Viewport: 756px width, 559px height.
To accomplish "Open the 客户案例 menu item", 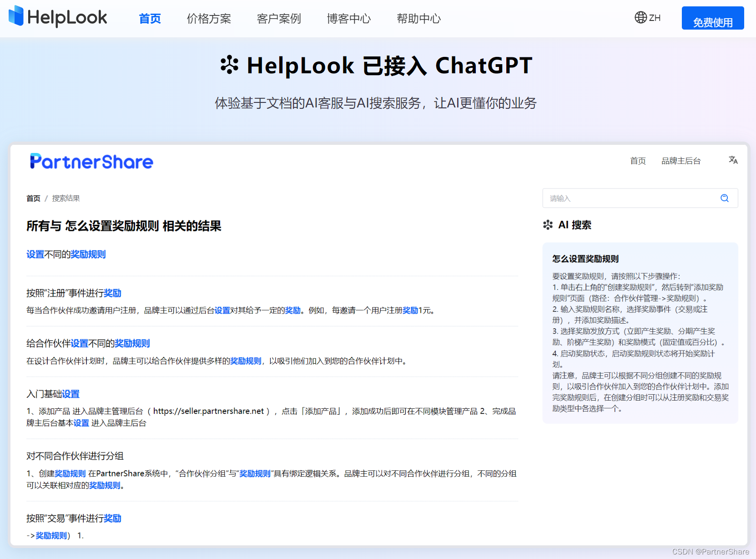I will pyautogui.click(x=279, y=19).
